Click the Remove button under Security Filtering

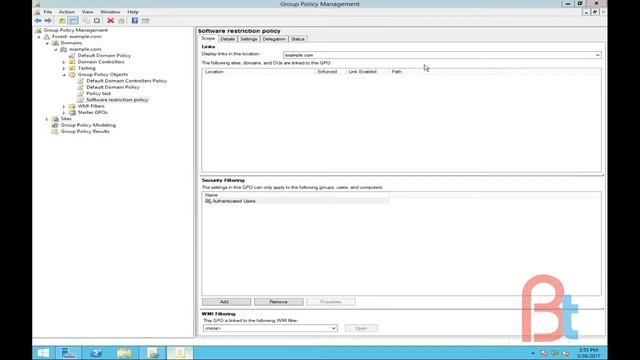pyautogui.click(x=278, y=302)
